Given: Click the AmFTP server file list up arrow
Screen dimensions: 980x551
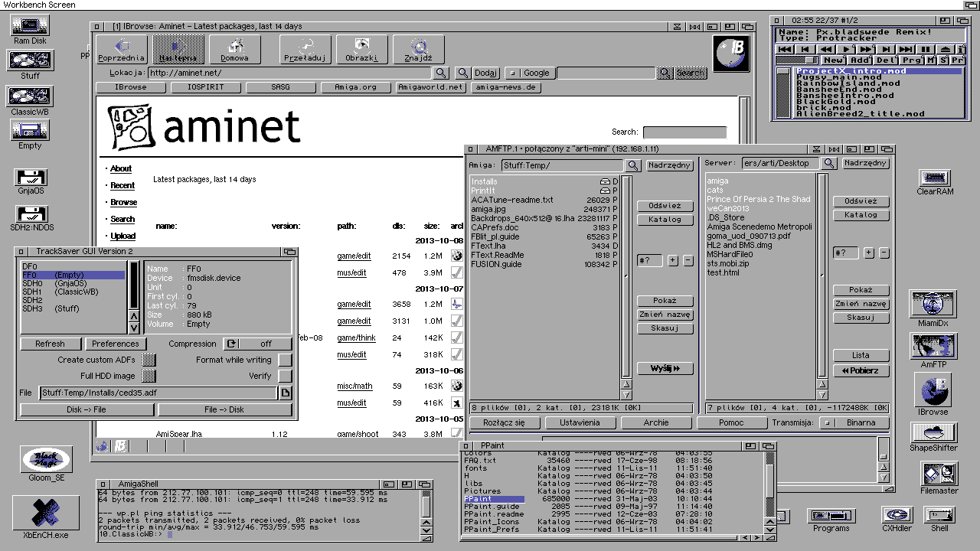Looking at the screenshot, I should 822,384.
